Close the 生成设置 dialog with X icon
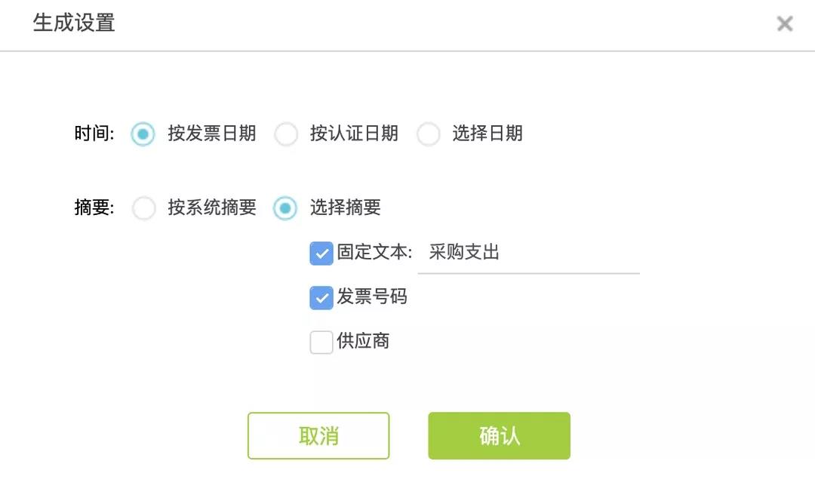Viewport: 815px width, 504px height. point(784,23)
